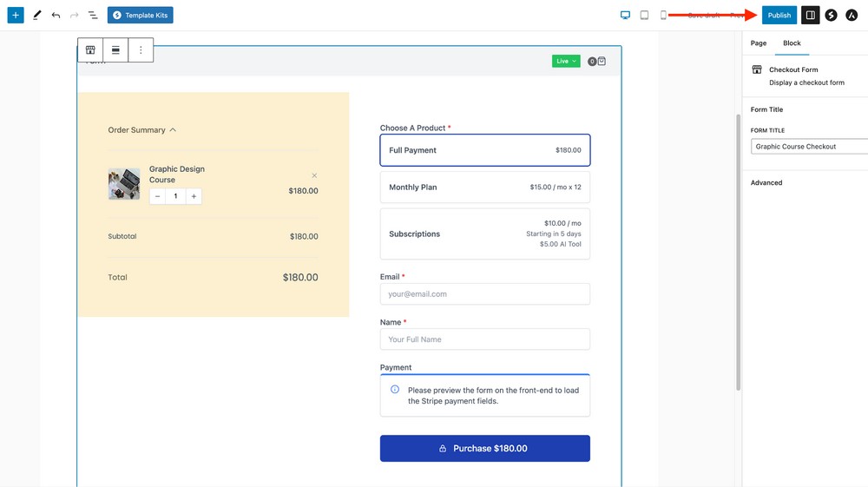Remove Graphic Design Course from order

point(314,175)
